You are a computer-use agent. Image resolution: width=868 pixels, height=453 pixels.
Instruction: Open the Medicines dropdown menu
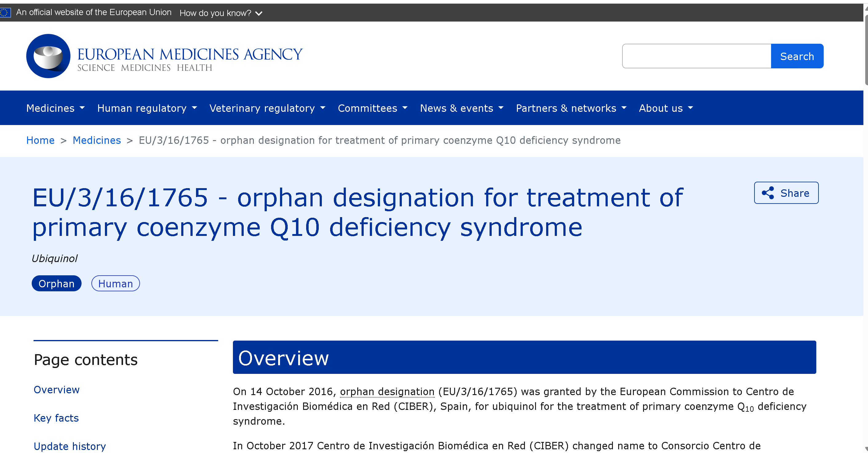click(55, 108)
